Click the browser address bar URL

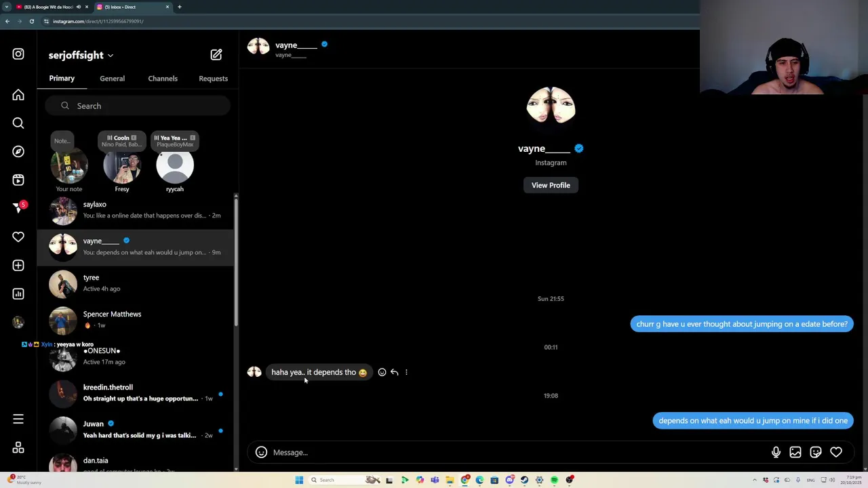[98, 21]
